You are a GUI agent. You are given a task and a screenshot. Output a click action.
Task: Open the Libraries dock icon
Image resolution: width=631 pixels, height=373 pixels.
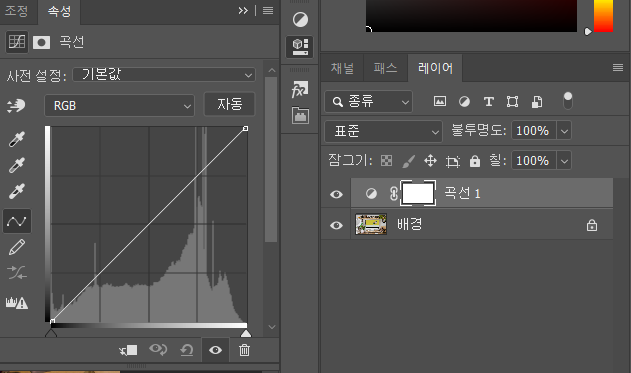point(300,115)
